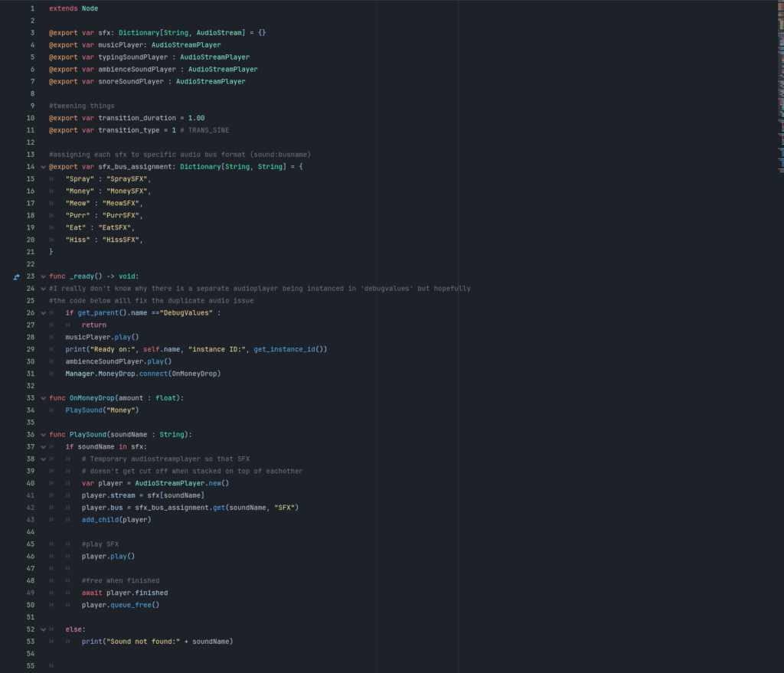Fold the PlaySound function definition
The image size is (784, 673).
coord(42,435)
